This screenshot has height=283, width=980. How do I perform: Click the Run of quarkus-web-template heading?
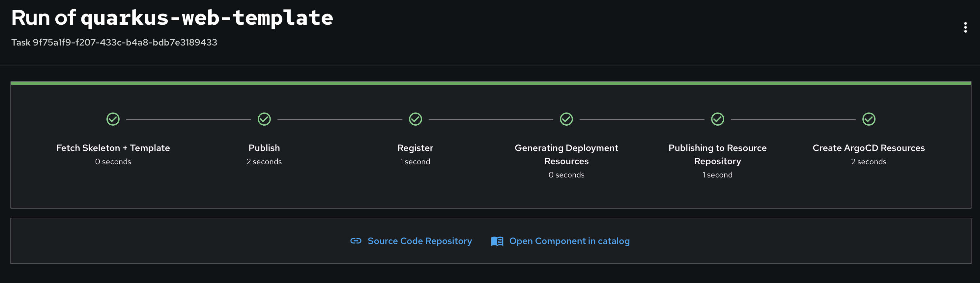172,18
